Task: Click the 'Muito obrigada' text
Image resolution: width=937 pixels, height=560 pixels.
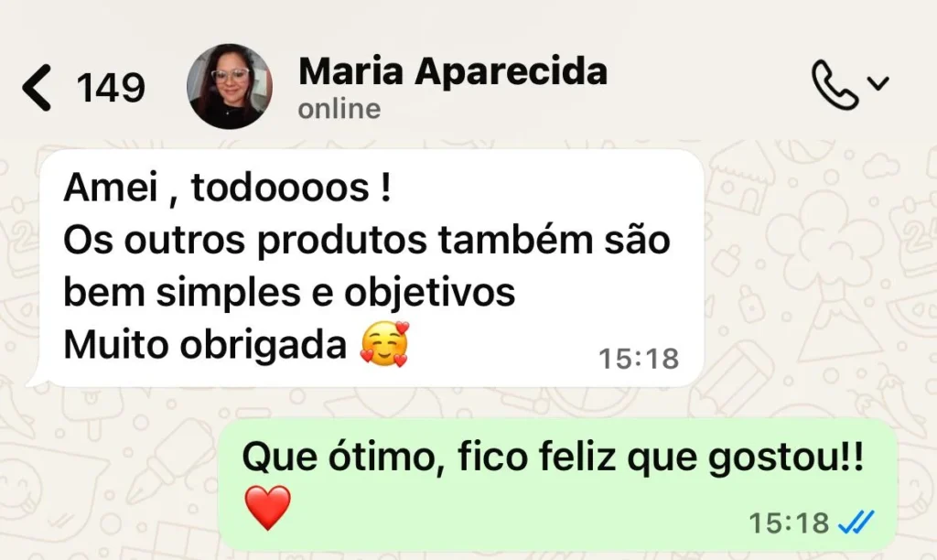Action: 205,345
